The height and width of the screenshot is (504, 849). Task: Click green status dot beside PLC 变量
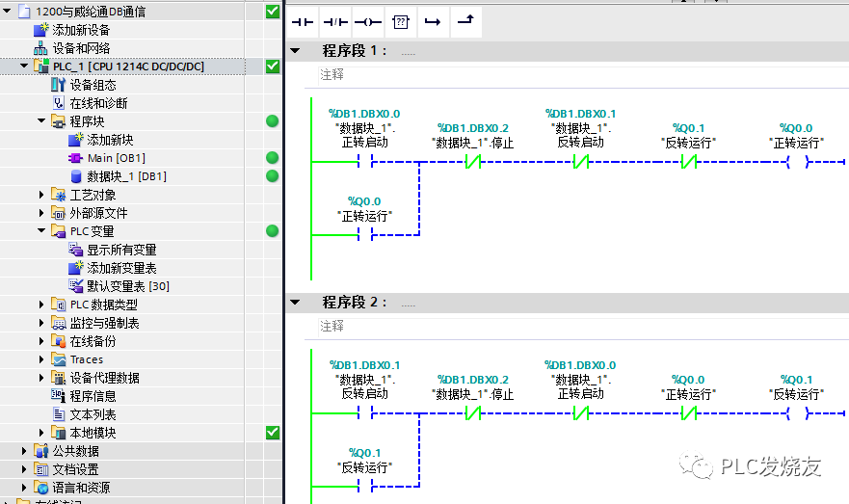tap(273, 231)
